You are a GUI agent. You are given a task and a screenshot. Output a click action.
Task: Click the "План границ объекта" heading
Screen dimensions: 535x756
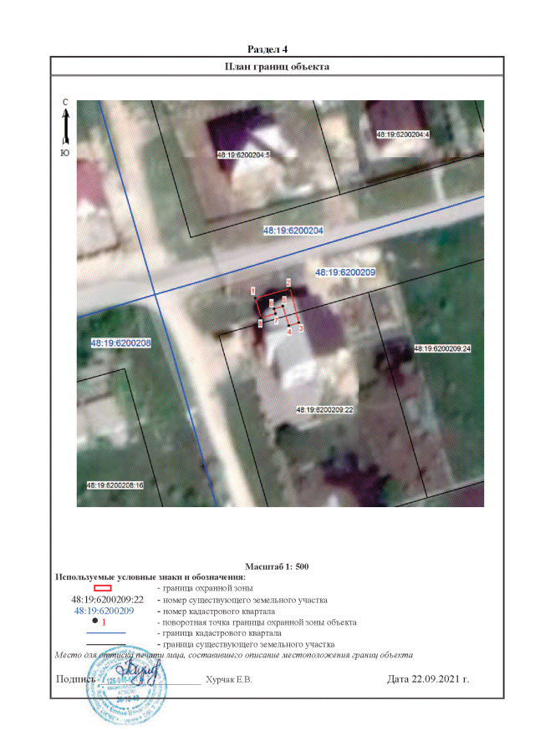click(276, 67)
